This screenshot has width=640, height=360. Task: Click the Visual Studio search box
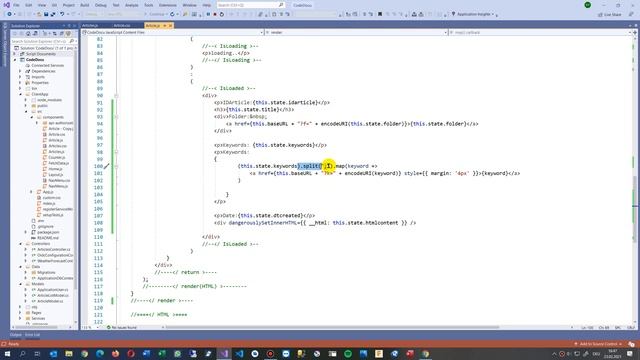coord(250,5)
